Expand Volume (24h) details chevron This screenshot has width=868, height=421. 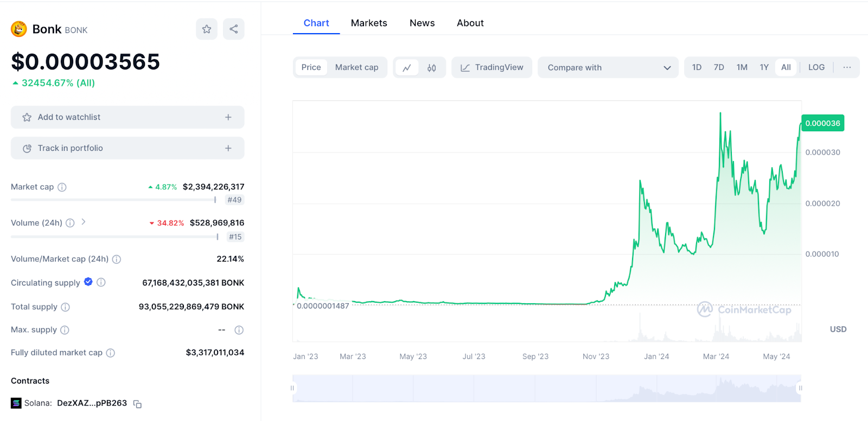[84, 222]
